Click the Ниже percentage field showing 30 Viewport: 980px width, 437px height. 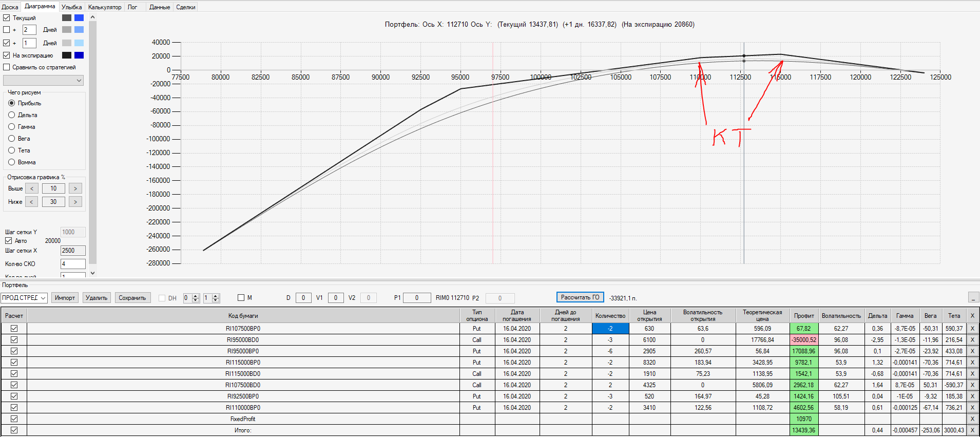pos(53,202)
